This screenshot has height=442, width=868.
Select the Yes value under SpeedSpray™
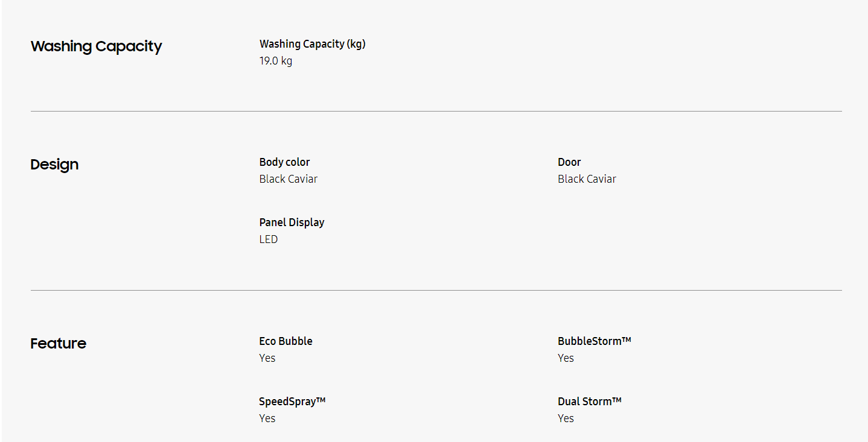click(267, 418)
